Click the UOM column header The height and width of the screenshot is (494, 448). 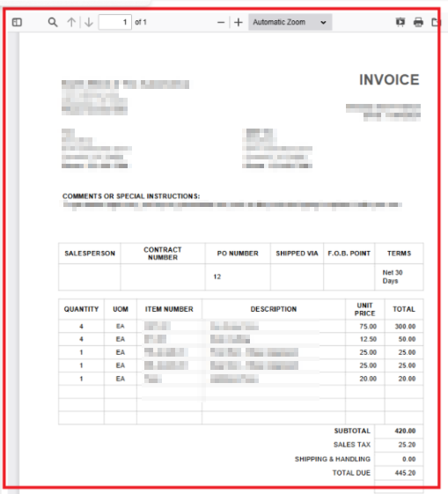tap(121, 309)
